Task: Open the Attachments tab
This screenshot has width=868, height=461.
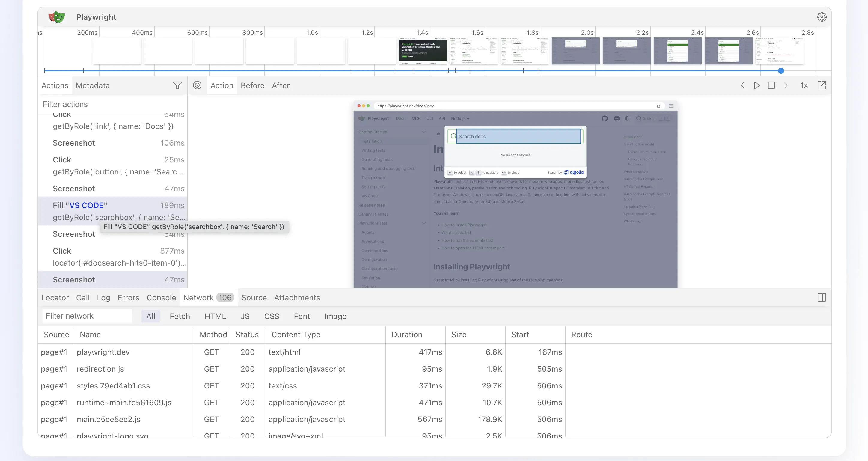Action: pos(297,298)
